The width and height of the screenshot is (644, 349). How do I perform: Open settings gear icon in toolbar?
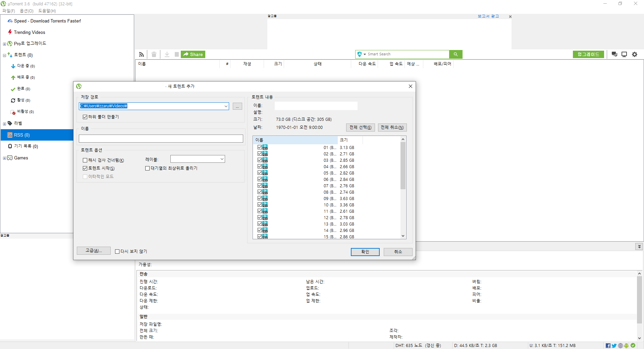click(635, 54)
